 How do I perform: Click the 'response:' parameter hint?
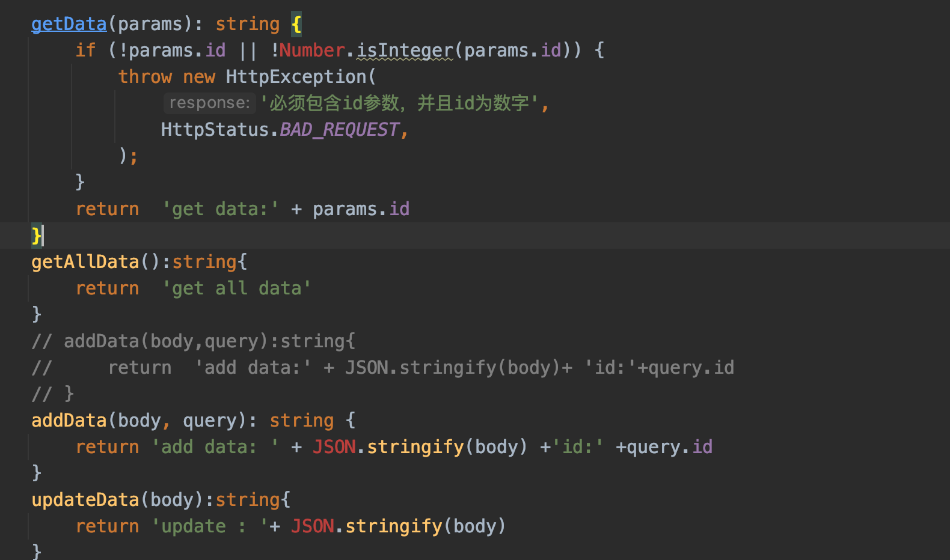point(209,103)
